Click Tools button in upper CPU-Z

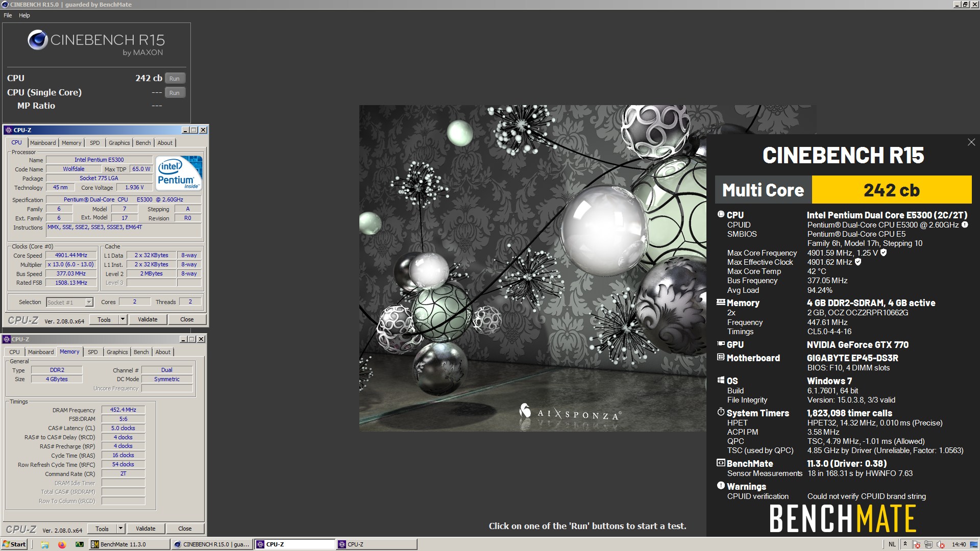[x=104, y=319]
